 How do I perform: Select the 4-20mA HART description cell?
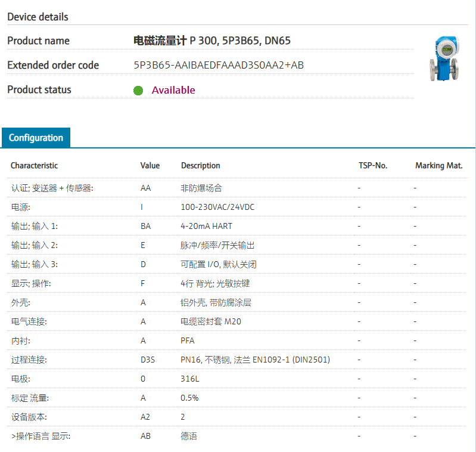pyautogui.click(x=206, y=226)
